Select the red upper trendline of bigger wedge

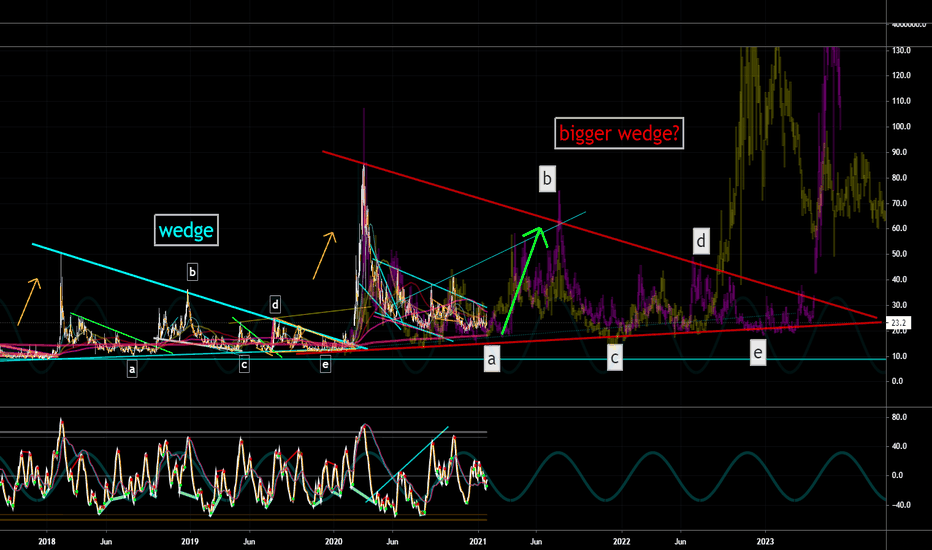(599, 235)
